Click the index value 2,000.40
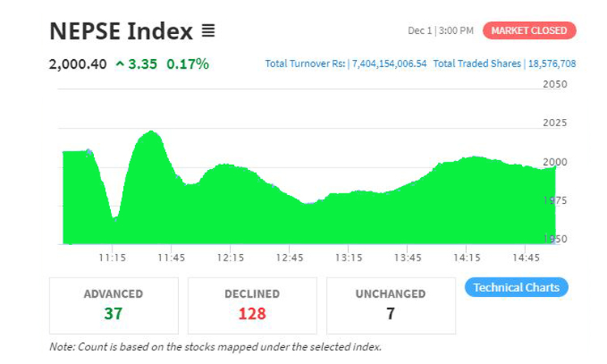The image size is (607, 364). [x=78, y=64]
